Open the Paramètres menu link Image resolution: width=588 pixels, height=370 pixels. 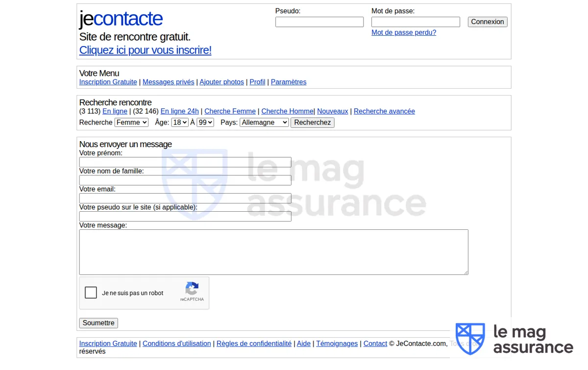click(x=289, y=82)
